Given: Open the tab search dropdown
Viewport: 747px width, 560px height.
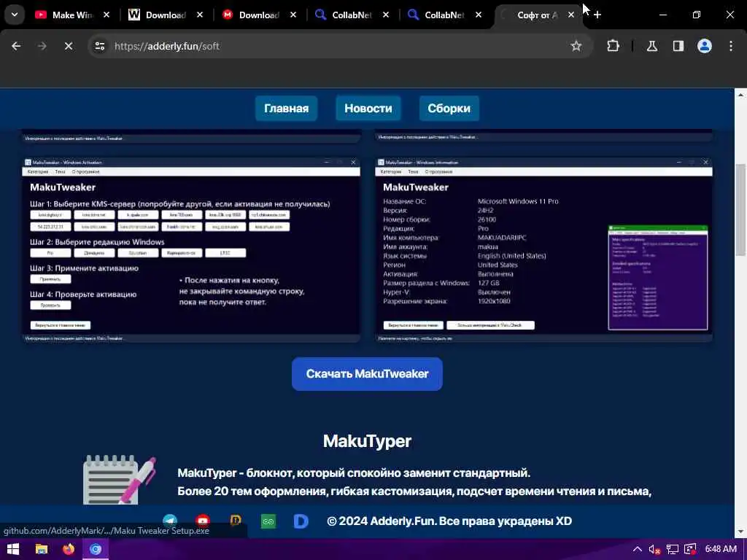Looking at the screenshot, I should 15,15.
